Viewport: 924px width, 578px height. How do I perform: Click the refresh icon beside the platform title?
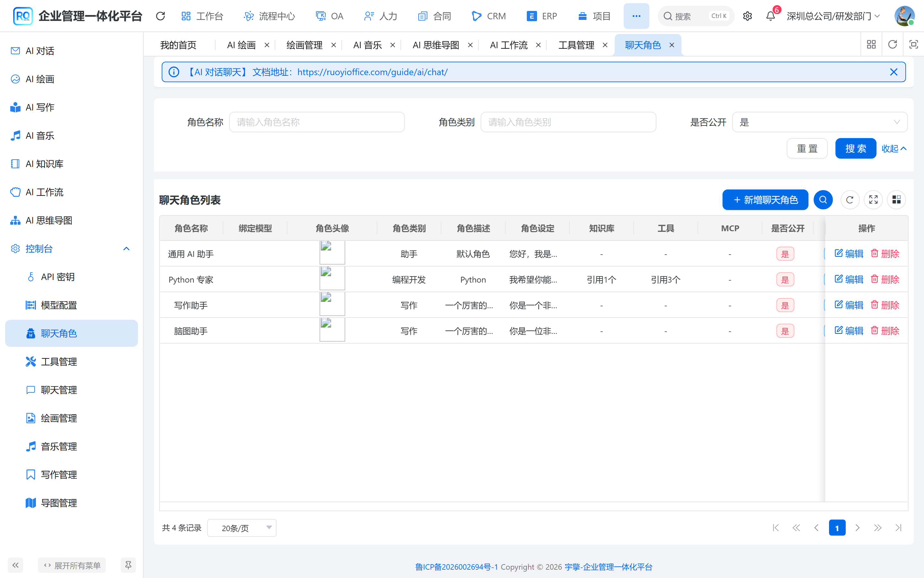pyautogui.click(x=160, y=16)
